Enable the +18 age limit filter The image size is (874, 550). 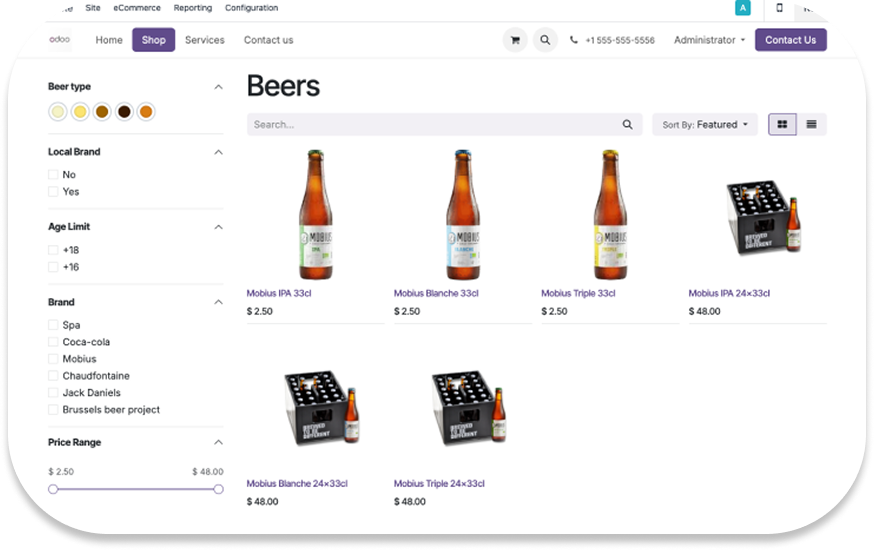tap(53, 250)
